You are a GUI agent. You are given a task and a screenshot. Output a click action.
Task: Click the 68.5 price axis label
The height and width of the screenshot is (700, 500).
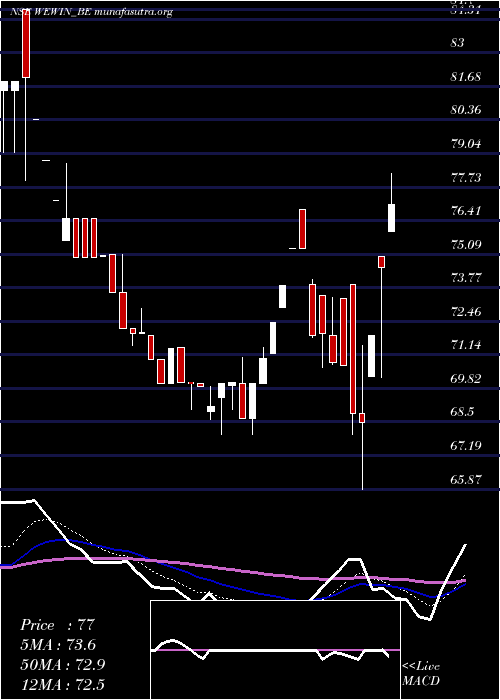click(x=462, y=412)
